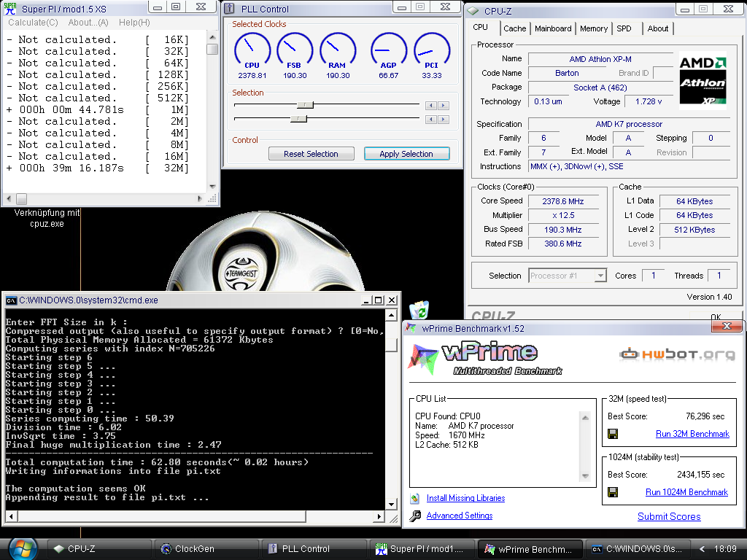Click the Apply Selection button
This screenshot has width=747, height=560.
406,154
